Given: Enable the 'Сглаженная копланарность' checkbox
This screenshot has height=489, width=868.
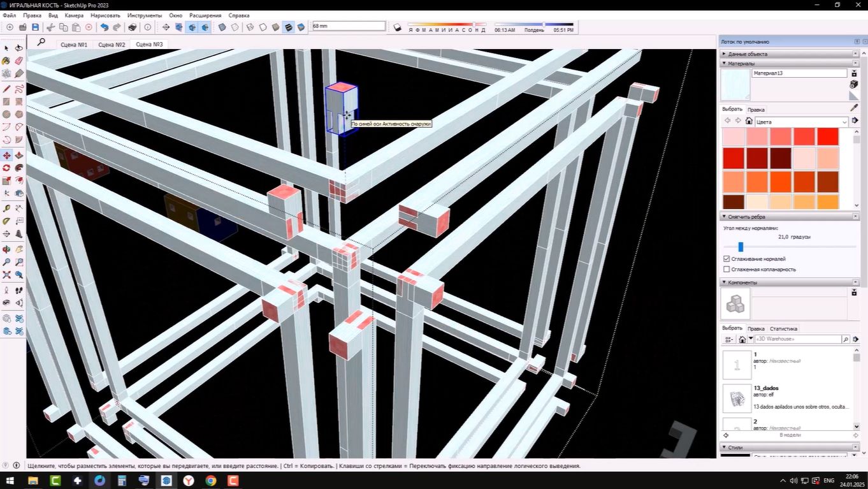Looking at the screenshot, I should 727,269.
